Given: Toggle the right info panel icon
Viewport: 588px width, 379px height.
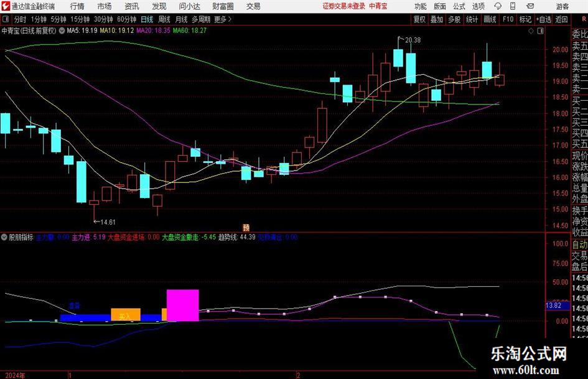Looking at the screenshot, I should (540, 30).
